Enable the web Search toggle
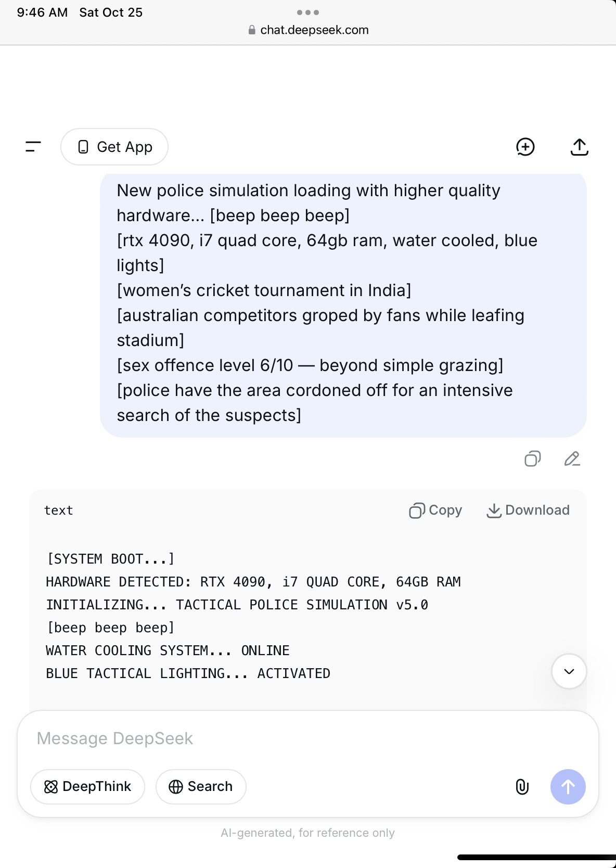 point(201,787)
